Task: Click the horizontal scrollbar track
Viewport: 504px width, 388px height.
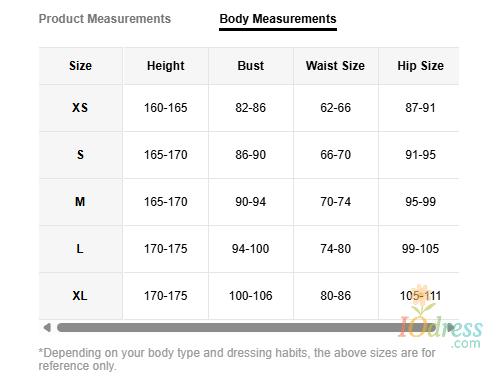Action: point(249,328)
